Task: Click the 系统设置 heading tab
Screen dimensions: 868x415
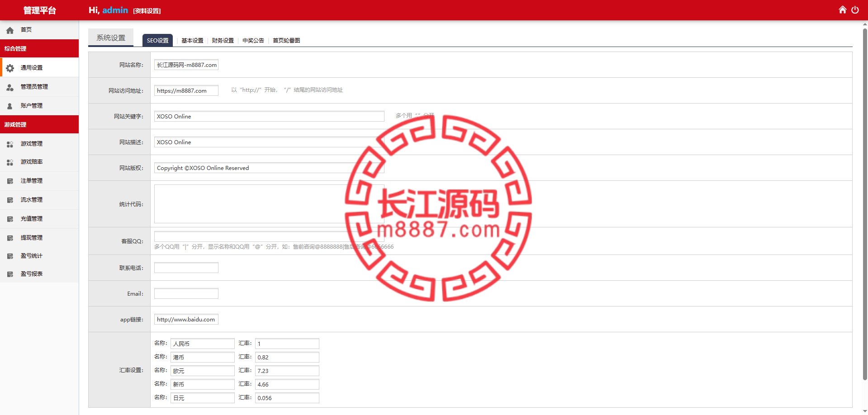Action: [111, 38]
